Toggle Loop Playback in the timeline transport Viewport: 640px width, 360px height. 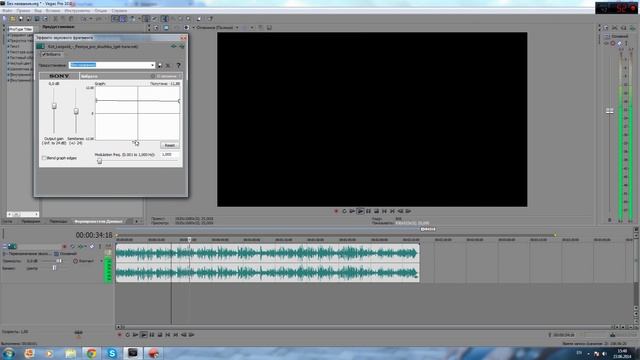click(x=127, y=335)
